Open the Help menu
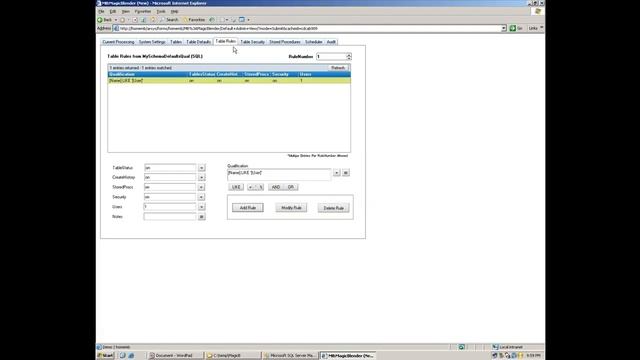Image resolution: width=640 pixels, height=360 pixels. click(x=174, y=11)
